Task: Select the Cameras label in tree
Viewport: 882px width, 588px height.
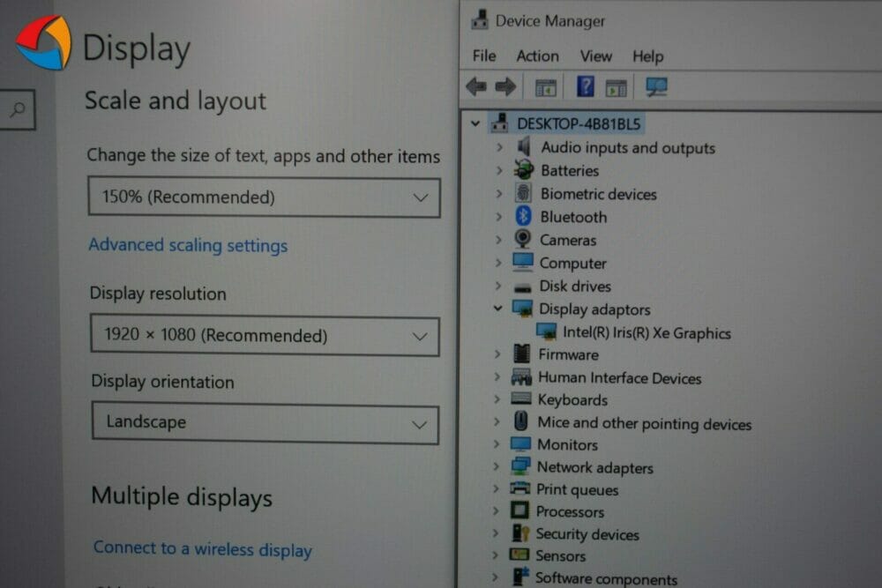Action: (x=568, y=240)
